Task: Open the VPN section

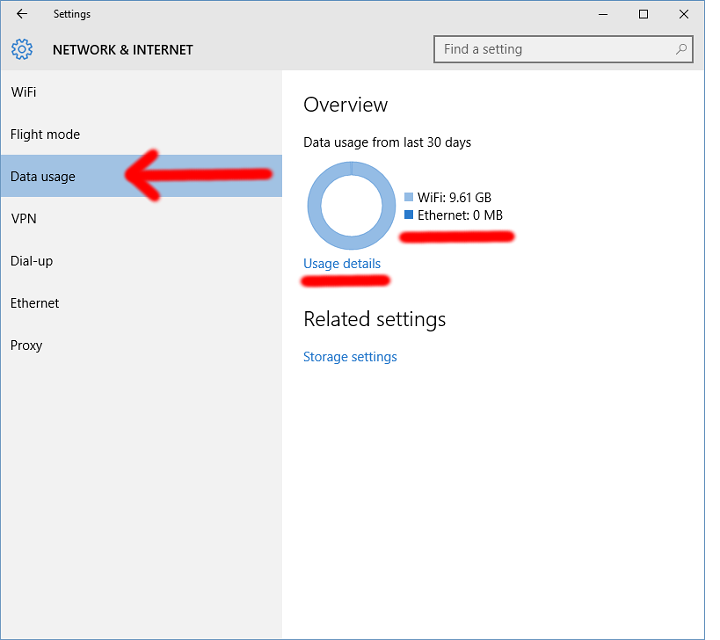Action: 141,219
